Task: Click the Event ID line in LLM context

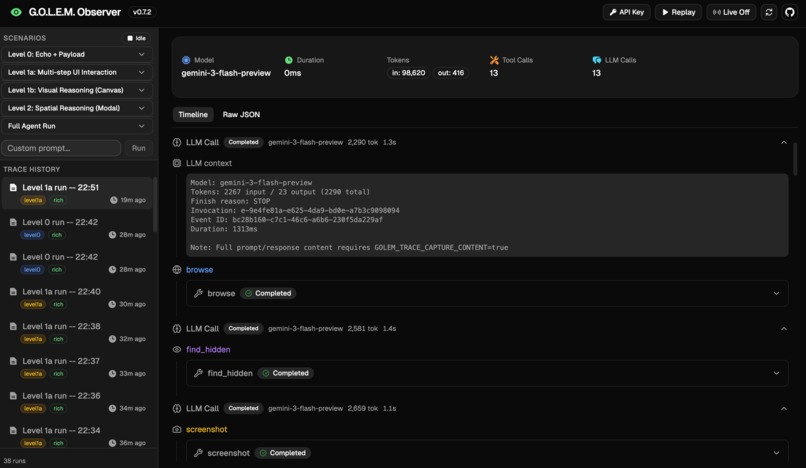Action: pyautogui.click(x=286, y=220)
